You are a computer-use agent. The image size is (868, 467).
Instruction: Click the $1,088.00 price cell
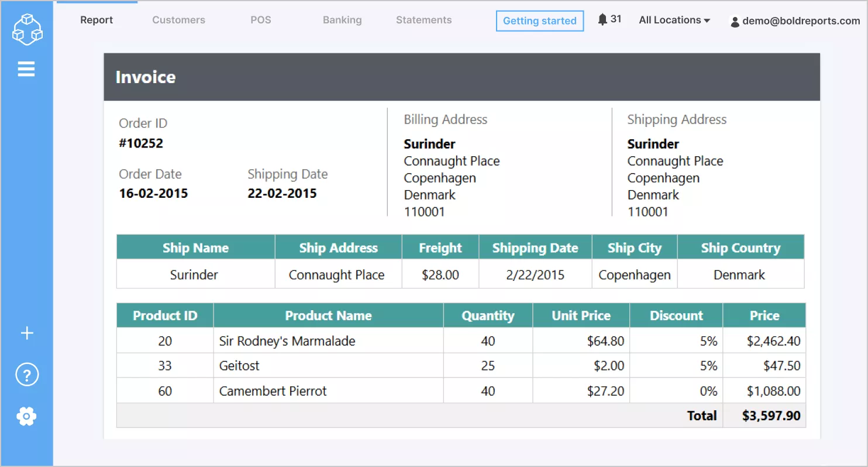point(764,390)
